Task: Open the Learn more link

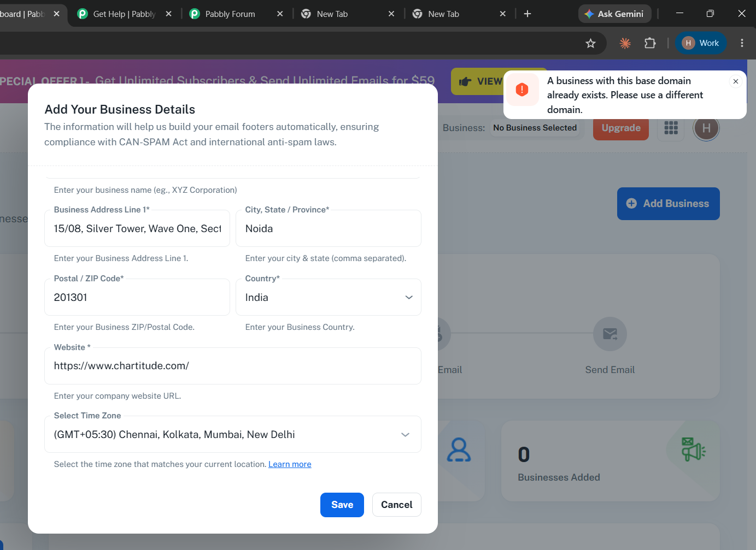Action: tap(290, 464)
